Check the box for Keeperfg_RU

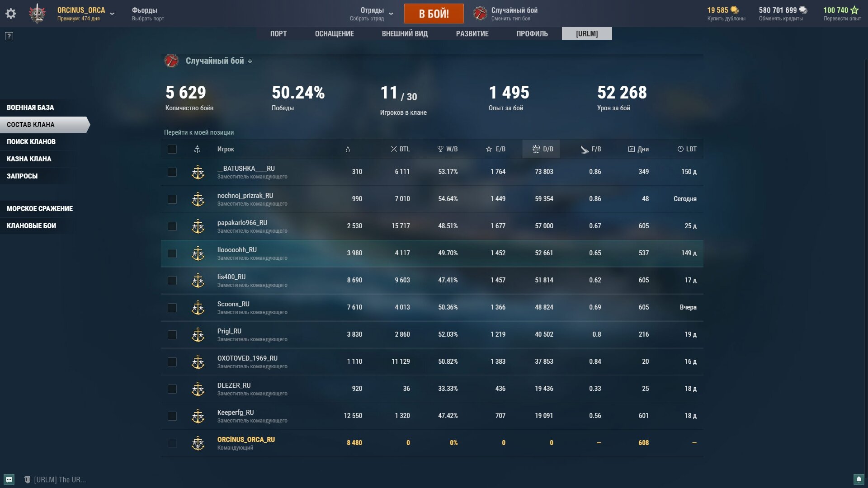point(172,416)
